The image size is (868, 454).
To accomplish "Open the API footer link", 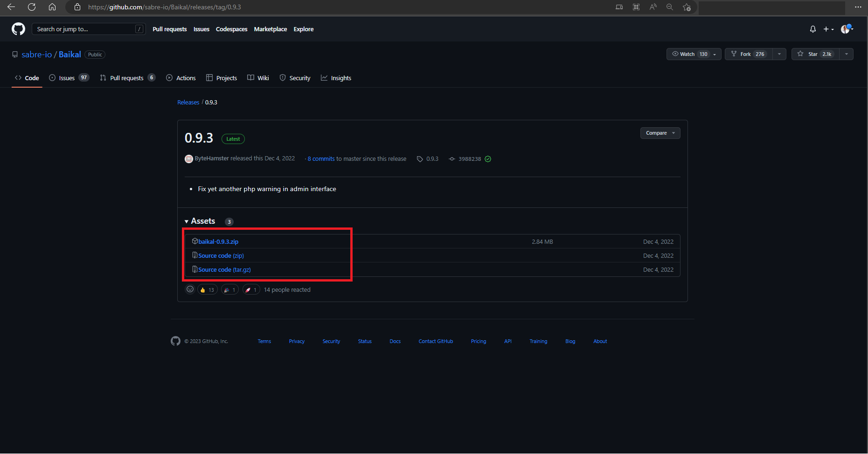I will (508, 341).
